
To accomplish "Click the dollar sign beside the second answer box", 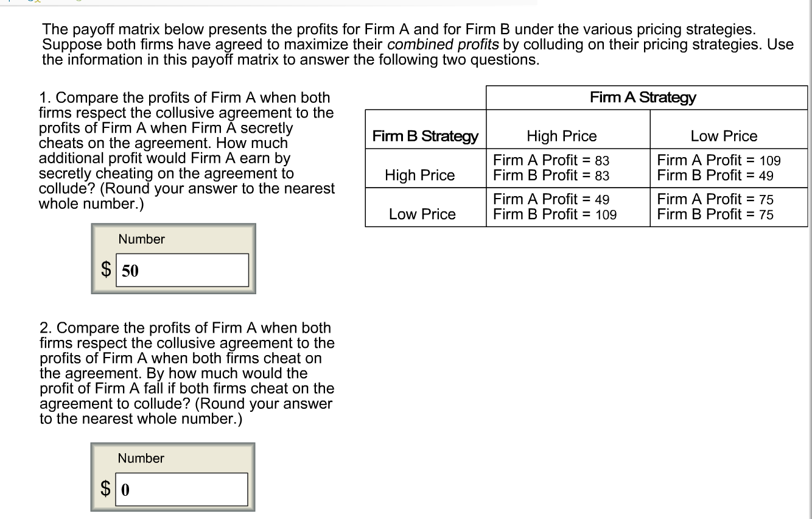I will click(105, 489).
